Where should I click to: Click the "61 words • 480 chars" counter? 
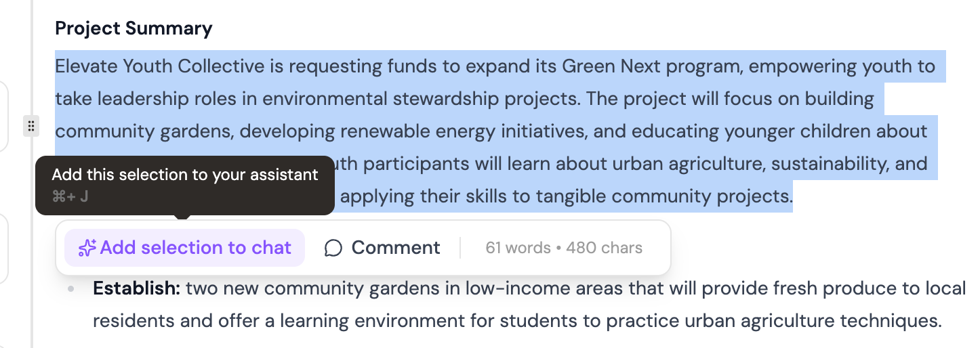564,248
